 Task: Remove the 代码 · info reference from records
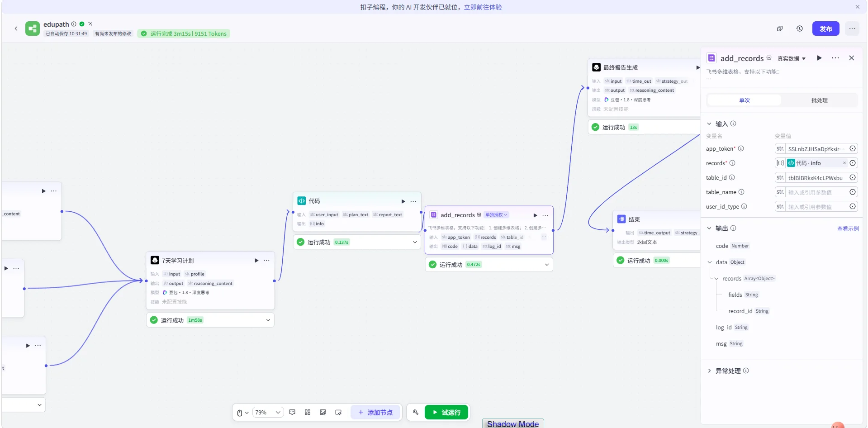coord(844,163)
